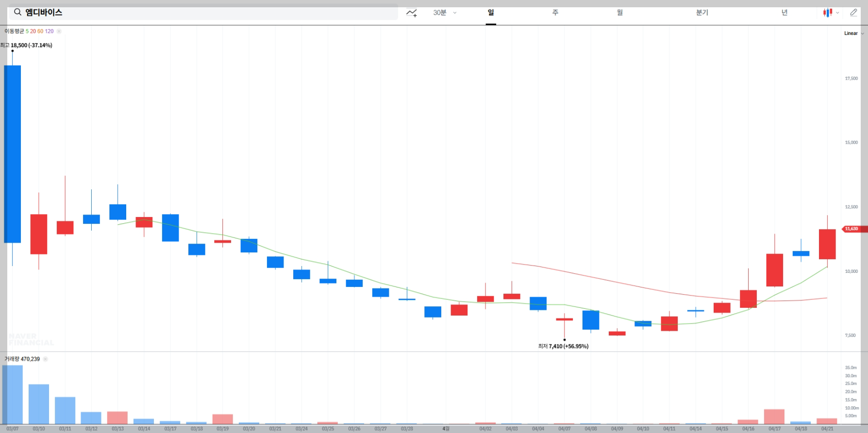Screen dimensions: 868x433
Task: Click the candlestick chart type icon
Action: (x=828, y=13)
